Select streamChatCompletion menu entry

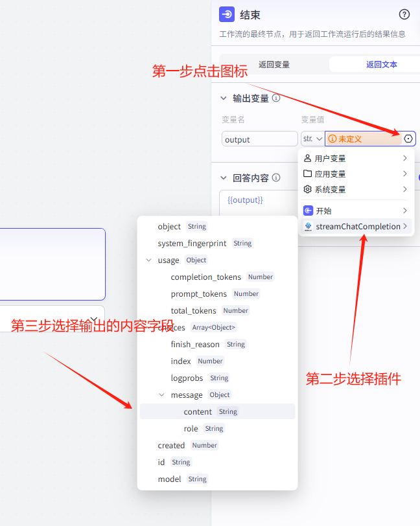(356, 227)
